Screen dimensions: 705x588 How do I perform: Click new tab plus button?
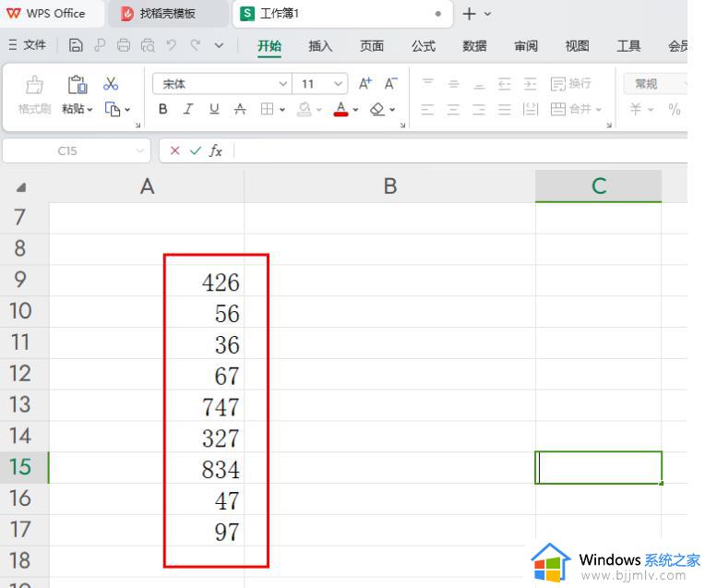469,14
